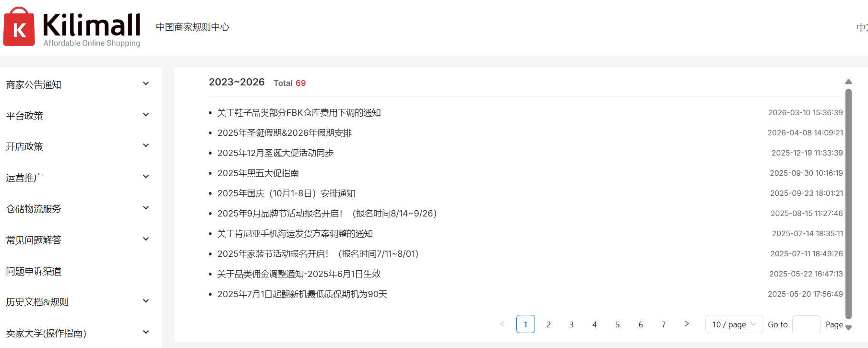Click the Go to page input field
The image size is (868, 348).
(807, 324)
